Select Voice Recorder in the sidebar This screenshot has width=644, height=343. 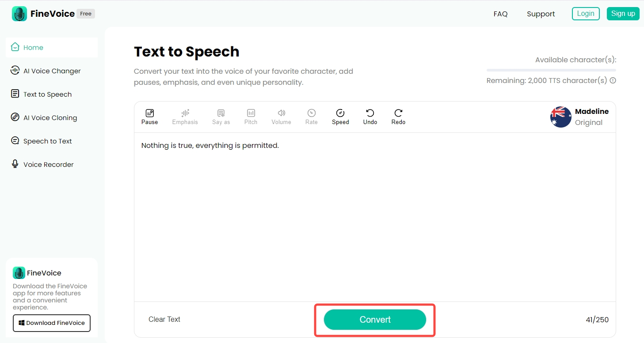pos(48,164)
